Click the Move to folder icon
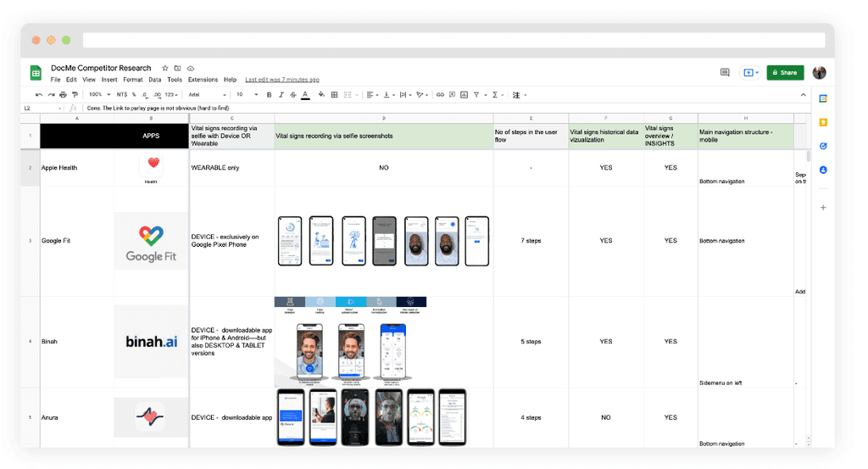This screenshot has width=868, height=469. 178,68
